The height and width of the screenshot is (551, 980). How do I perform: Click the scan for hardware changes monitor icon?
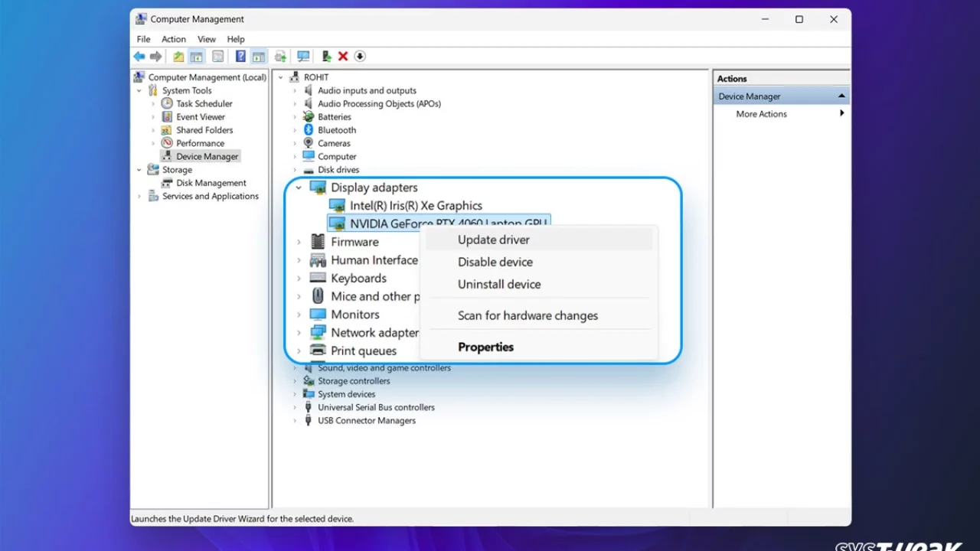(303, 57)
